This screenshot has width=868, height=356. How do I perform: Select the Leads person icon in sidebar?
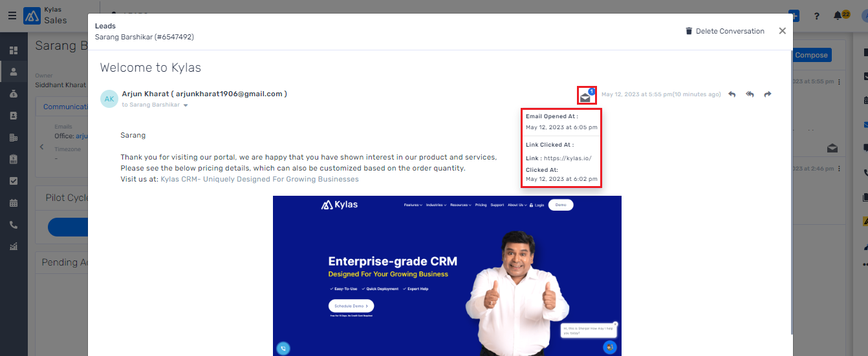(x=14, y=72)
